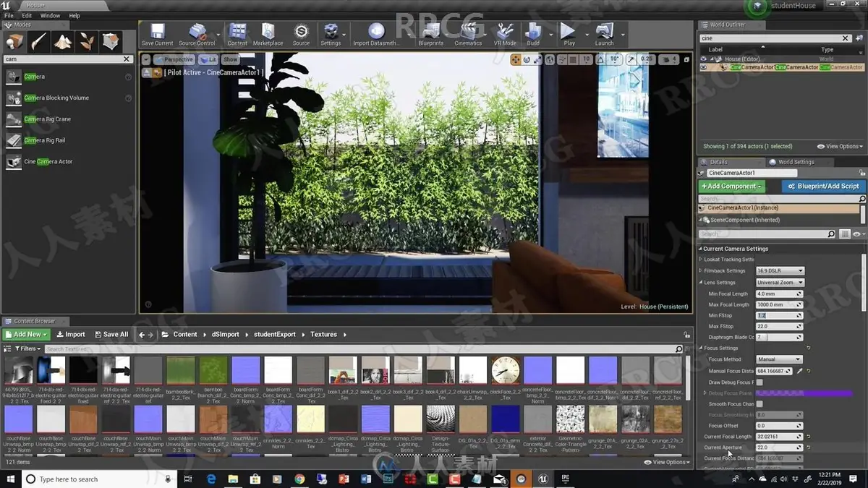The width and height of the screenshot is (868, 488).
Task: Start Play in the editor toolbar
Action: (569, 34)
